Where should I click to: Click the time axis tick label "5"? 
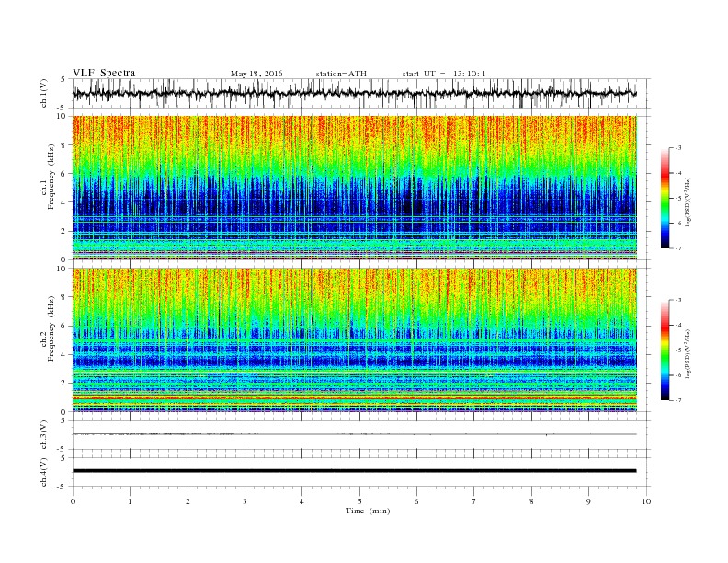coord(359,501)
